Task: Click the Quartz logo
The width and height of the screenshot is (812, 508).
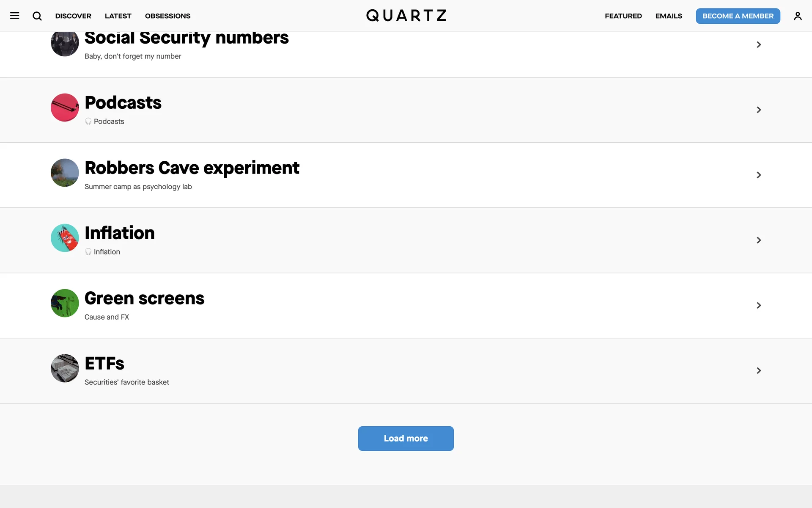Action: point(406,16)
